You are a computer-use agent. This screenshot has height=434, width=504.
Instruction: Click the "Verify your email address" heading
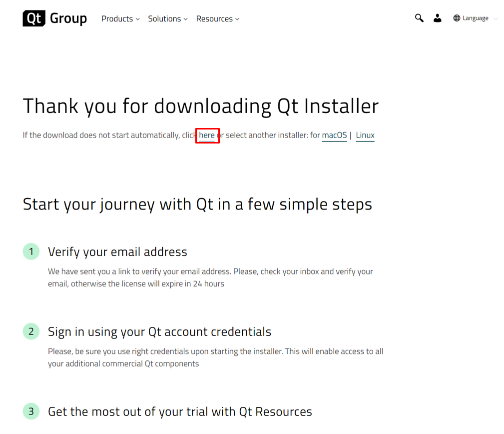tap(117, 251)
